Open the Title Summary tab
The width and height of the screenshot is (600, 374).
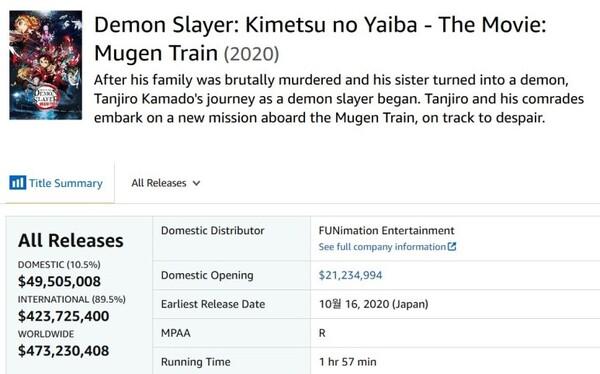pyautogui.click(x=57, y=183)
